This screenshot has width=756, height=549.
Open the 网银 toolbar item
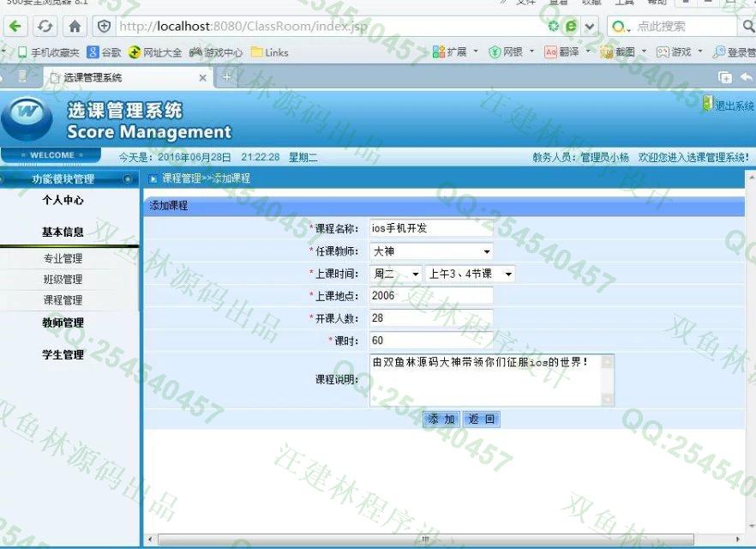coord(511,51)
